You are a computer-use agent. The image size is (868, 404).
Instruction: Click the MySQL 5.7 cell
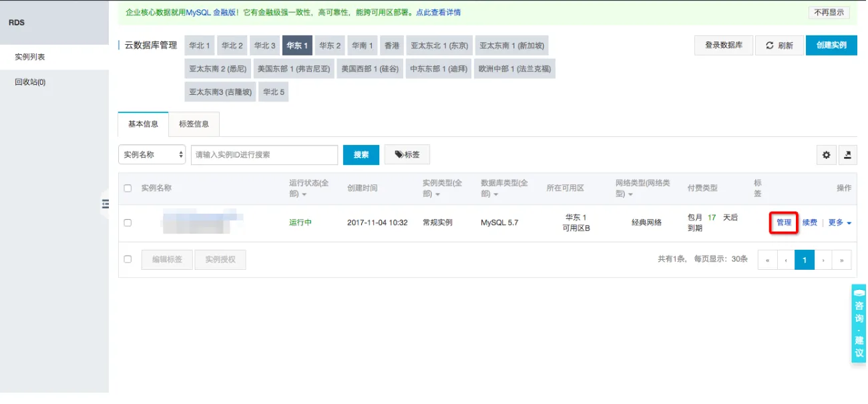[x=499, y=222]
